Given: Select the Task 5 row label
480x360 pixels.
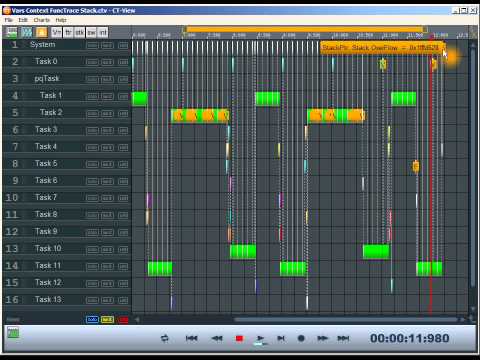Looking at the screenshot, I should pyautogui.click(x=46, y=164).
